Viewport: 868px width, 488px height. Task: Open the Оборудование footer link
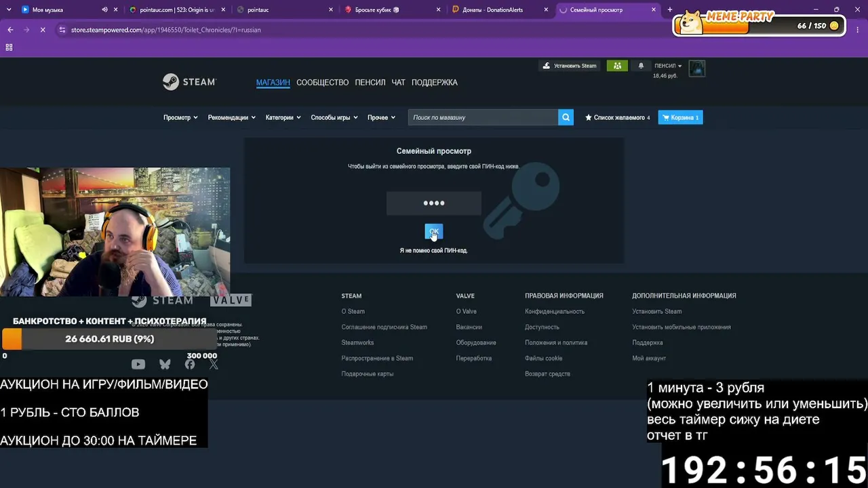tap(476, 343)
